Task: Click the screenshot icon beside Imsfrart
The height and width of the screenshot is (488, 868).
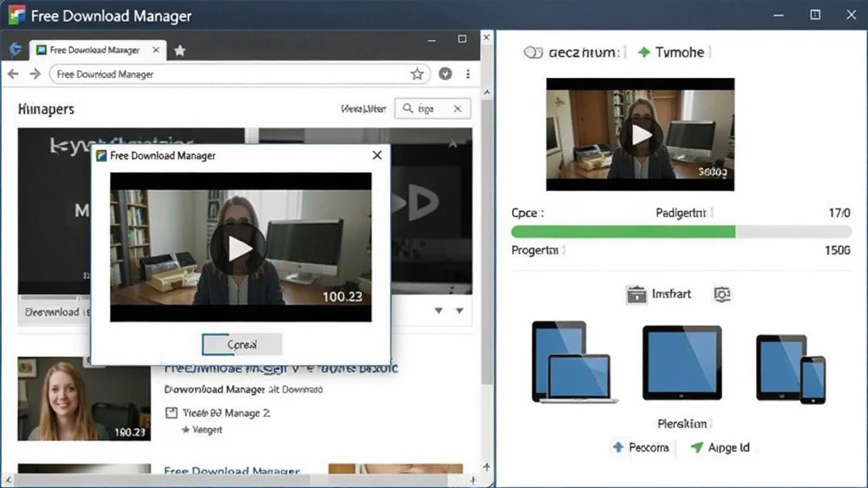Action: coord(722,294)
